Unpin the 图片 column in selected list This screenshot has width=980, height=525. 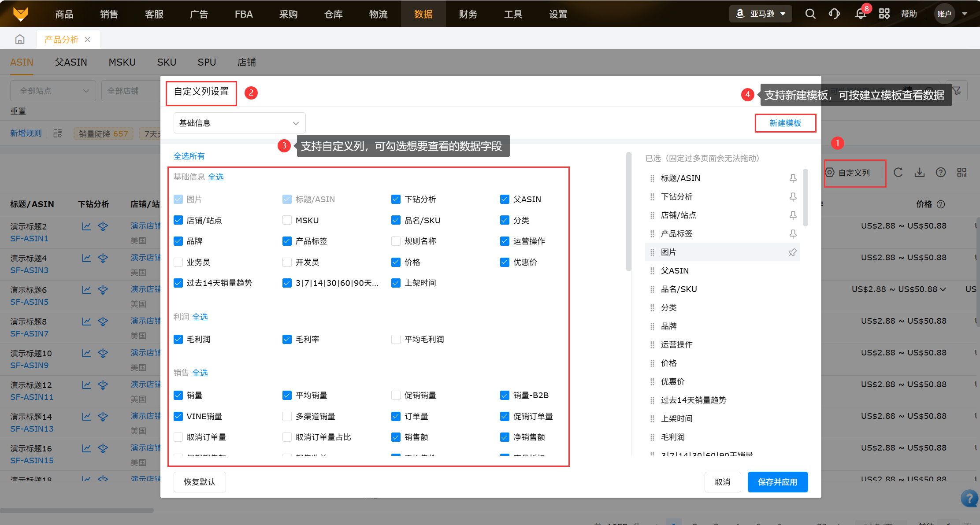pyautogui.click(x=793, y=252)
